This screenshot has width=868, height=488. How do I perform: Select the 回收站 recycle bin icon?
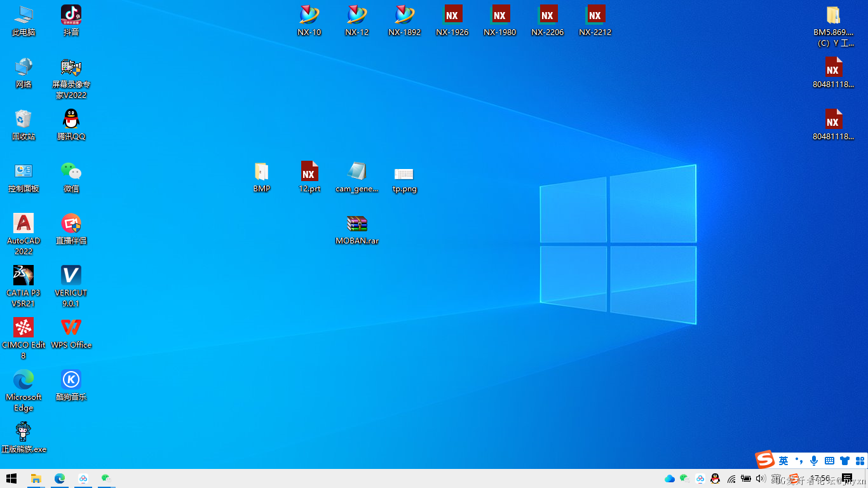coord(24,125)
